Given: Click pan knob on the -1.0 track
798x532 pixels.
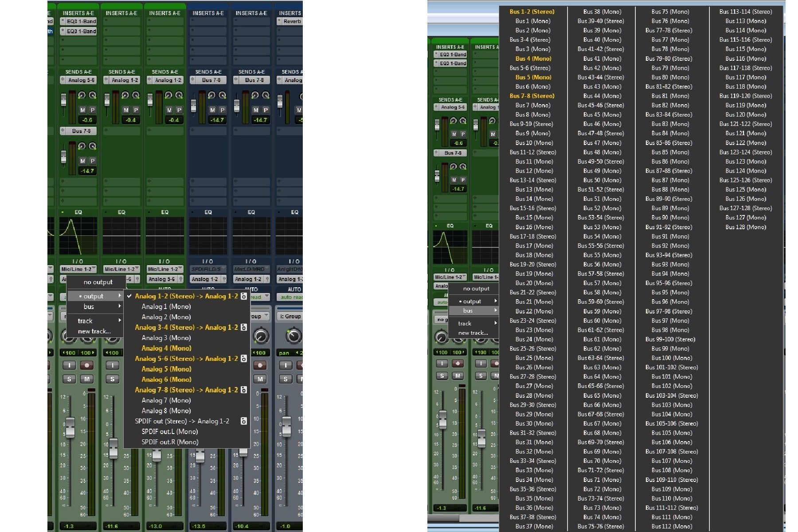Looking at the screenshot, I should [x=293, y=336].
